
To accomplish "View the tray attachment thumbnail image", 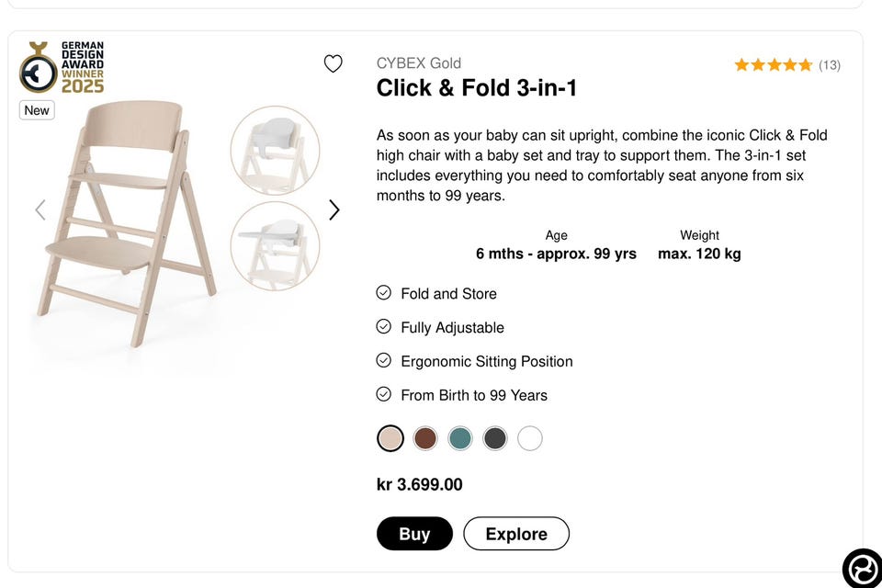I will click(x=275, y=245).
